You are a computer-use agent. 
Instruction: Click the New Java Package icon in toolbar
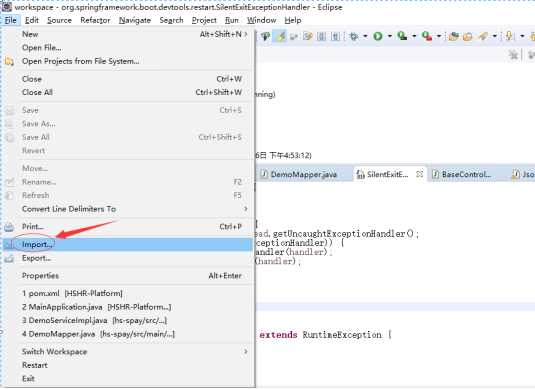(453, 36)
